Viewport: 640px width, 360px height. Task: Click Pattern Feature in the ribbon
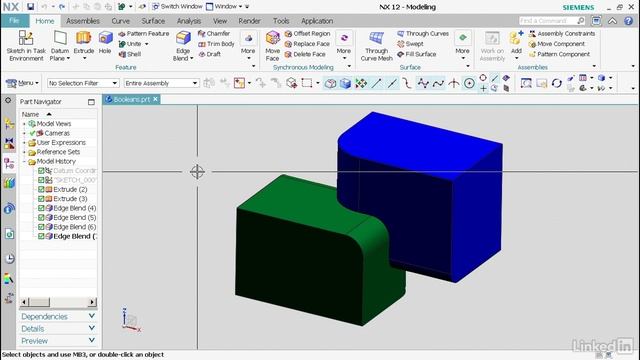[x=144, y=33]
